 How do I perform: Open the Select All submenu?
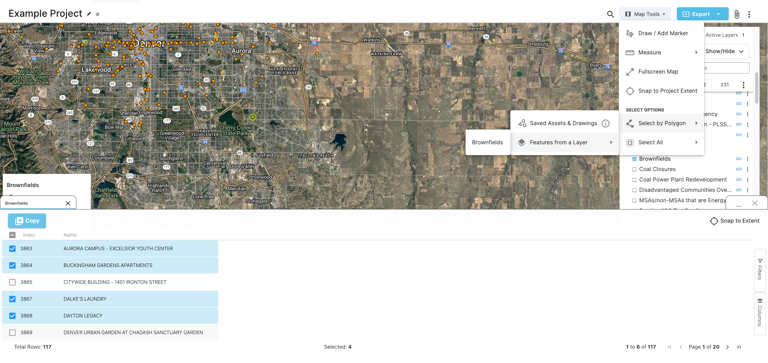(661, 143)
